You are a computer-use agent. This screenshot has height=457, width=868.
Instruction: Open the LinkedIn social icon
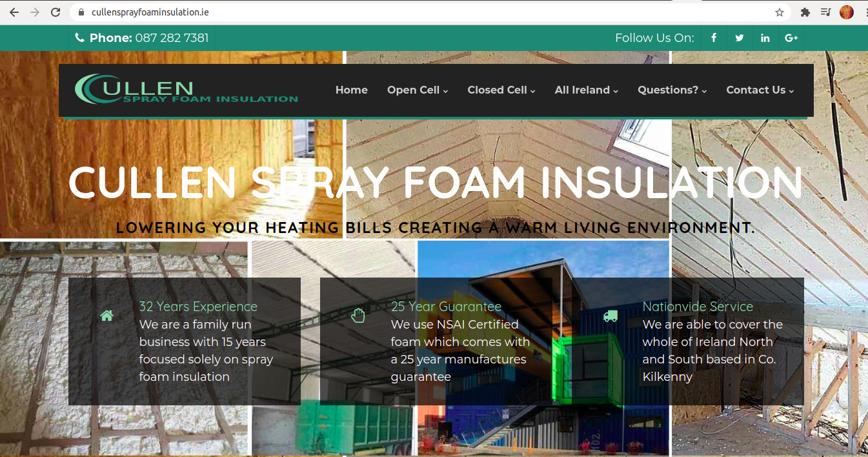(765, 38)
